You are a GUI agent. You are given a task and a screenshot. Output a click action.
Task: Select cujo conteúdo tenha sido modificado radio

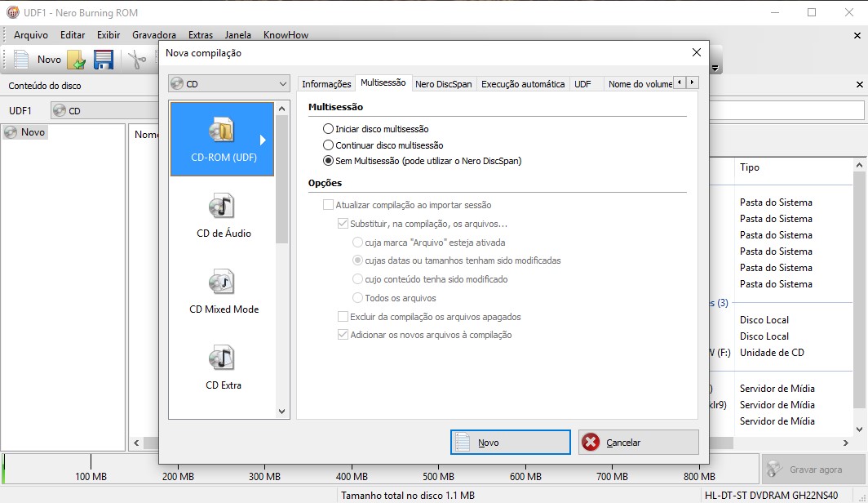(x=357, y=279)
